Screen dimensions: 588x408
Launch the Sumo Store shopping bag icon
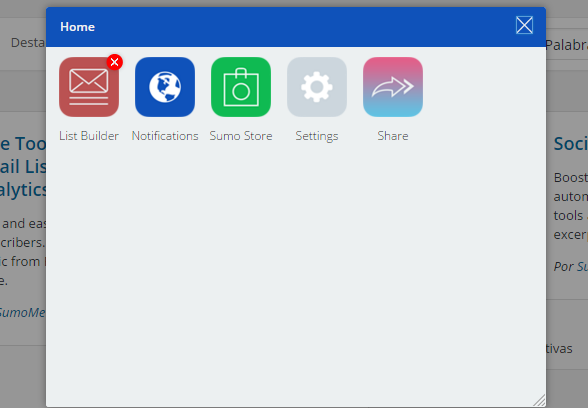point(241,87)
